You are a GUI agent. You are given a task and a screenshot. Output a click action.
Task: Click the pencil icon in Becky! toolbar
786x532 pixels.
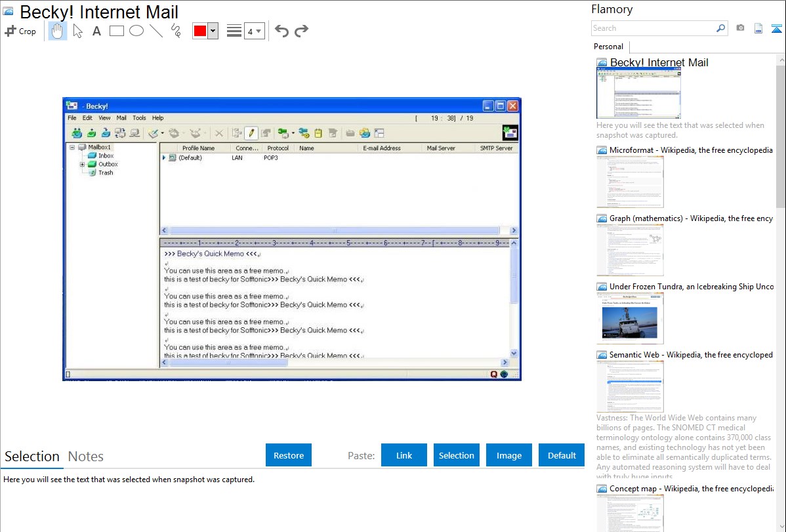click(251, 133)
